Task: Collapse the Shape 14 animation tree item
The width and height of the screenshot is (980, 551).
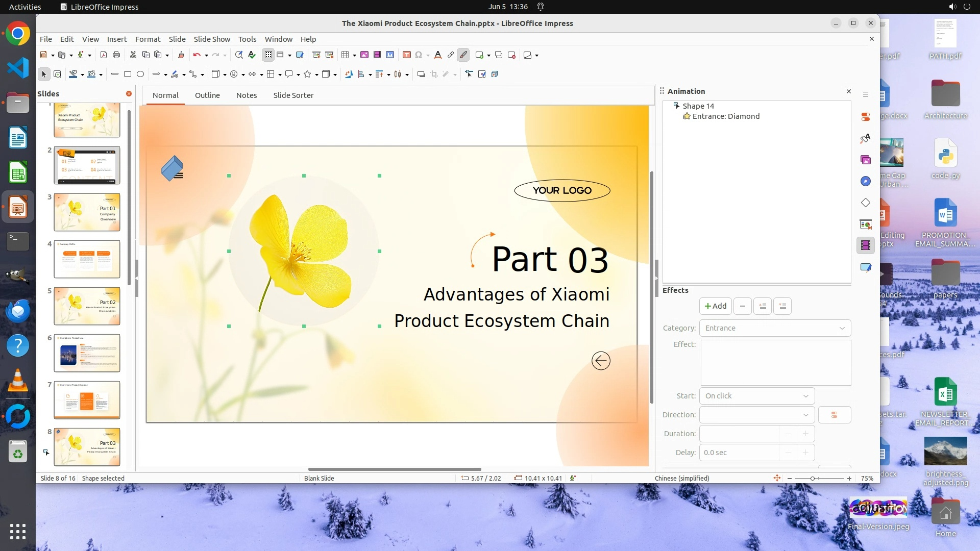Action: [676, 106]
